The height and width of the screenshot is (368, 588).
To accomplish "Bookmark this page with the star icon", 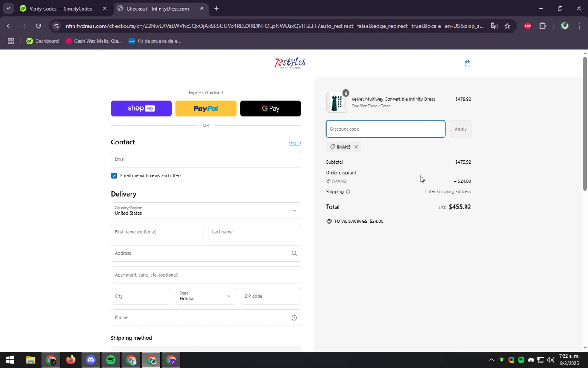I will click(x=507, y=26).
